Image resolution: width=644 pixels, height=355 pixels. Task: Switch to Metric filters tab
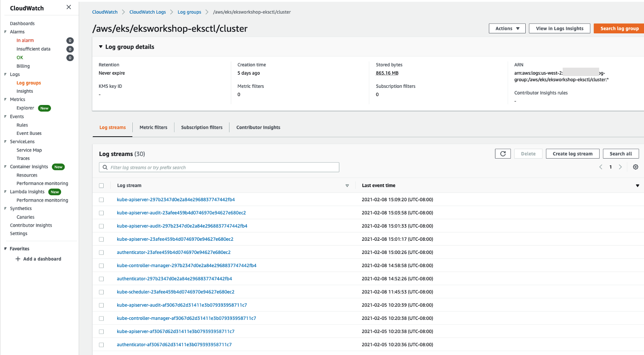(153, 127)
